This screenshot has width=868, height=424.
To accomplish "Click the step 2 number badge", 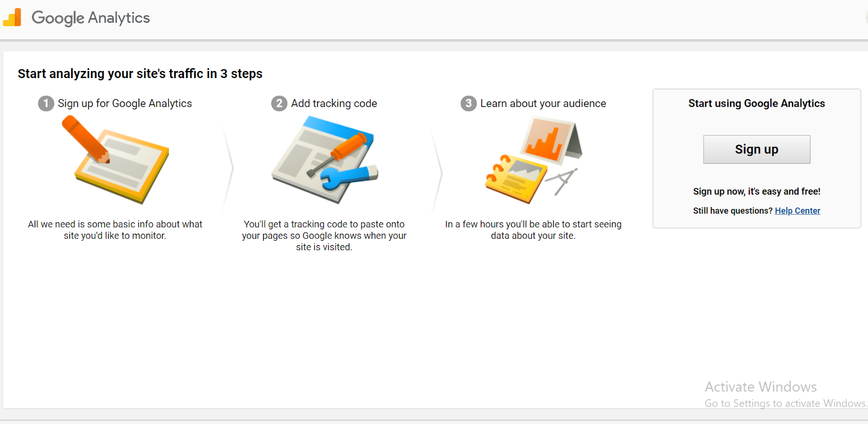I will tap(279, 103).
